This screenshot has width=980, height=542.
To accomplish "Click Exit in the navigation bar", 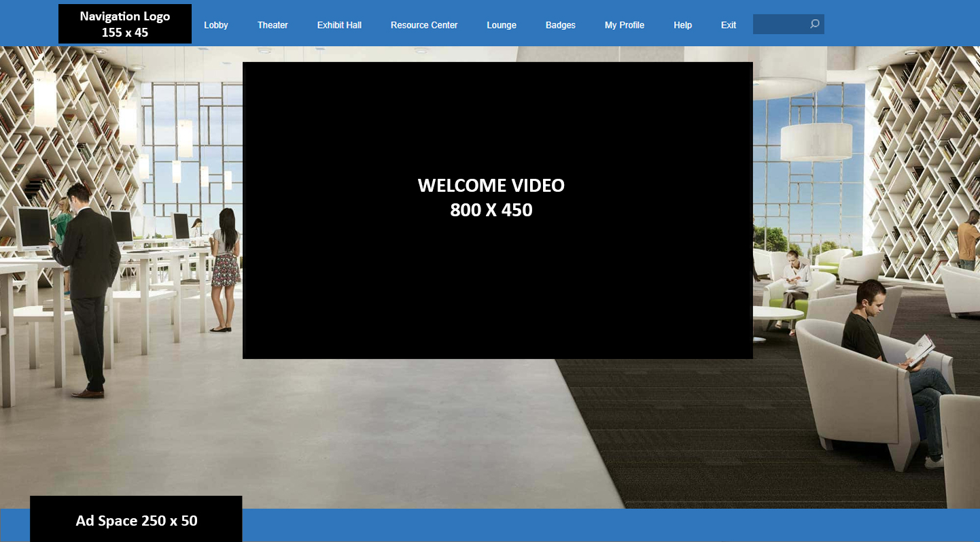I will pyautogui.click(x=729, y=25).
